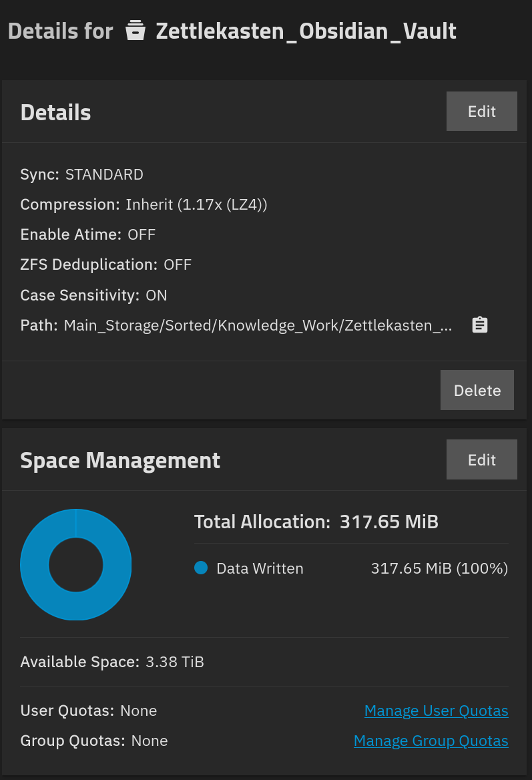Click the Case Sensitivity: ON row
This screenshot has width=532, height=780.
pyautogui.click(x=93, y=295)
